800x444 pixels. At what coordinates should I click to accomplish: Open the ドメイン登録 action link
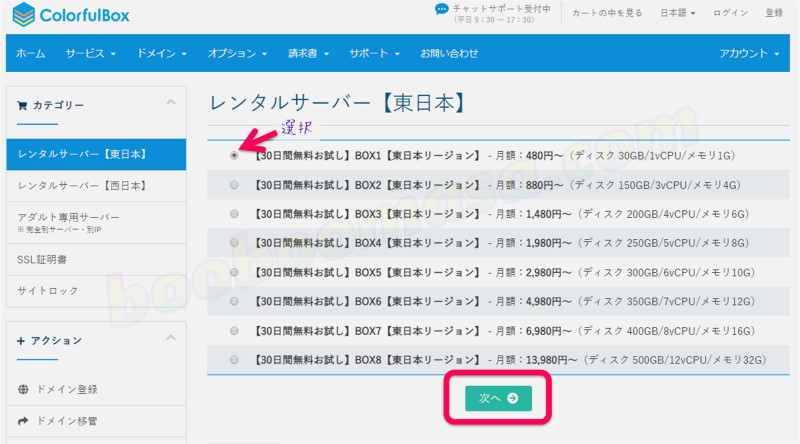[x=67, y=389]
